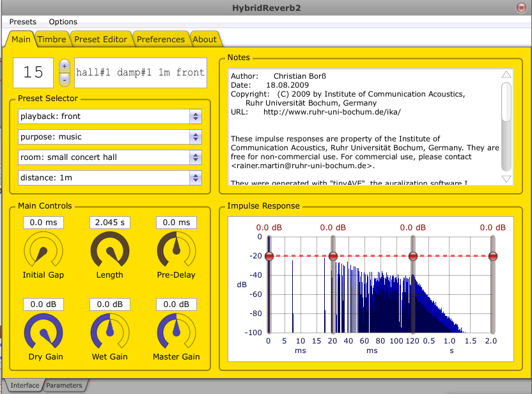Click the Length value field showing 2.045 s
The width and height of the screenshot is (532, 394).
click(109, 223)
